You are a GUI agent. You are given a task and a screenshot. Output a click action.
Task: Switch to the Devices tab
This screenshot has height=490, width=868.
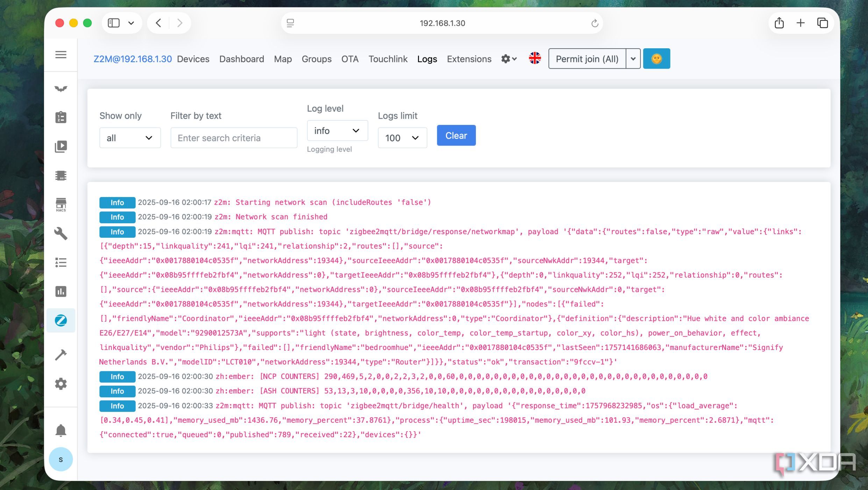tap(193, 59)
